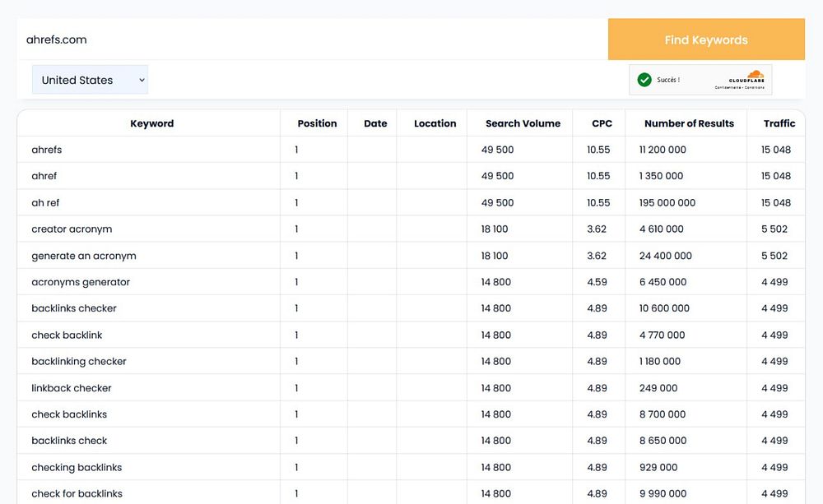823x504 pixels.
Task: Sort by the Keyword column header
Action: [151, 123]
